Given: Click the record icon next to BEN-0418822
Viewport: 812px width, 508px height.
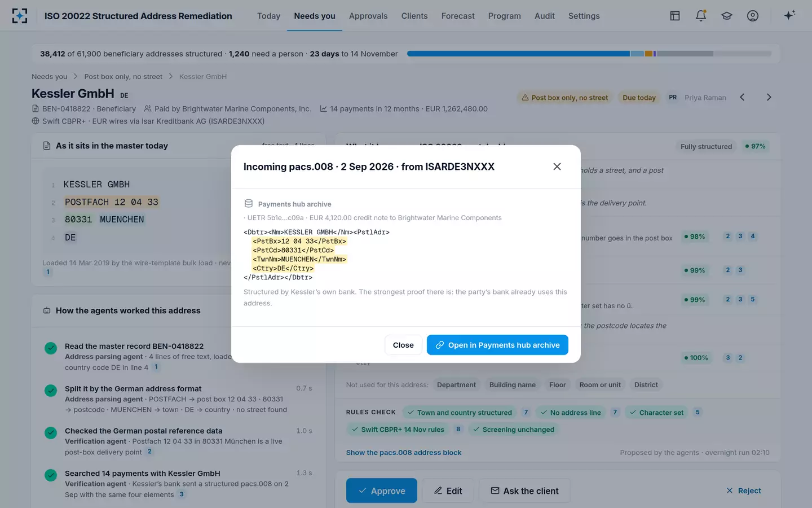Looking at the screenshot, I should (x=36, y=108).
